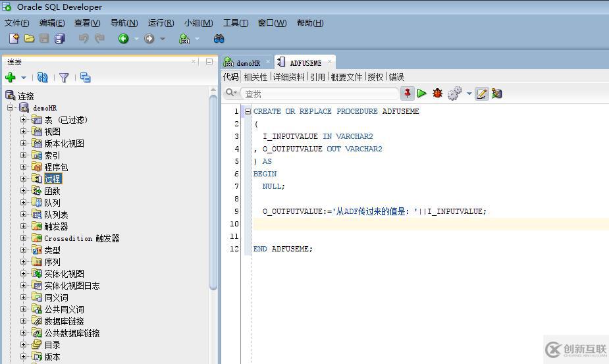Image resolution: width=609 pixels, height=364 pixels.
Task: Click the gears Compile icon
Action: pos(454,93)
